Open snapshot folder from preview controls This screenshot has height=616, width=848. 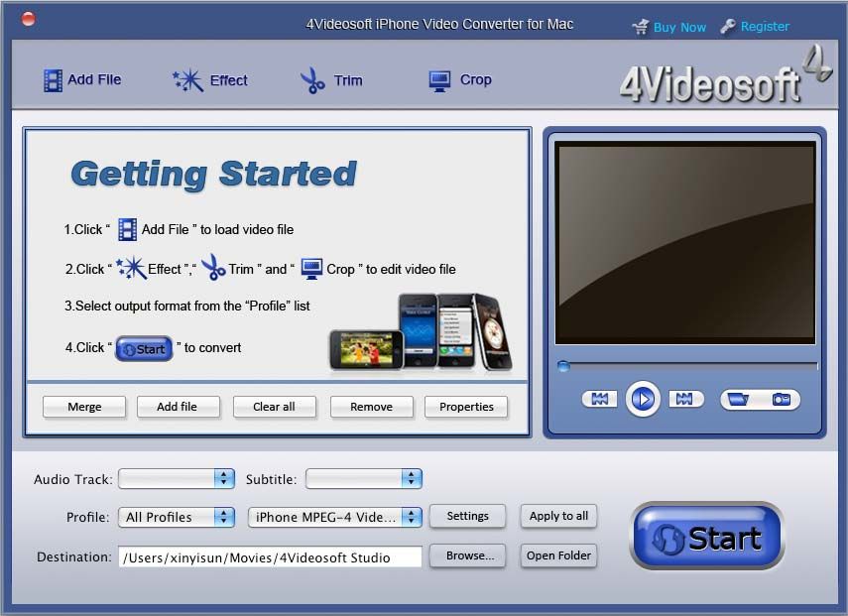click(x=739, y=400)
